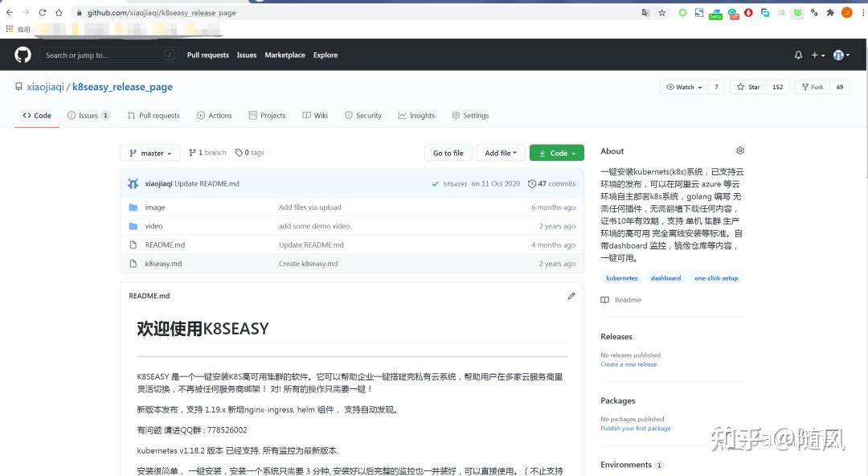Image resolution: width=868 pixels, height=476 pixels.
Task: Open k8seasy_release_page repository link
Action: [122, 87]
